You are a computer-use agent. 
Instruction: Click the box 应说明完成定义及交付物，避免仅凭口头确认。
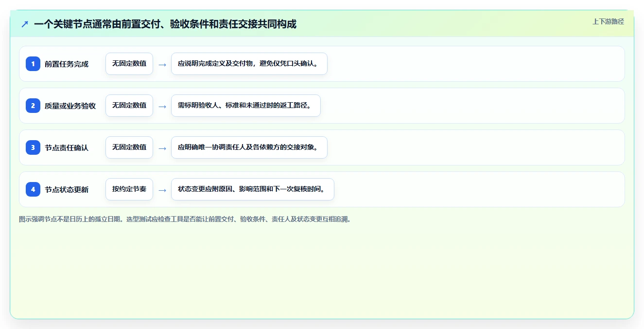[249, 64]
